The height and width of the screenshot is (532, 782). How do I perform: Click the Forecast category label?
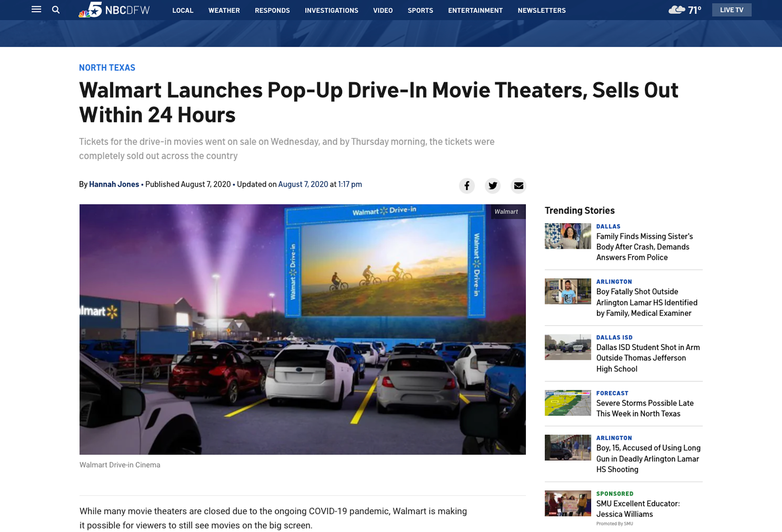[612, 393]
